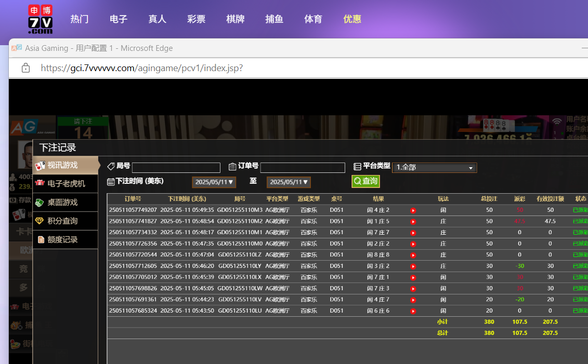Image resolution: width=588 pixels, height=364 pixels.
Task: Click the address bar lock icon
Action: coord(25,68)
